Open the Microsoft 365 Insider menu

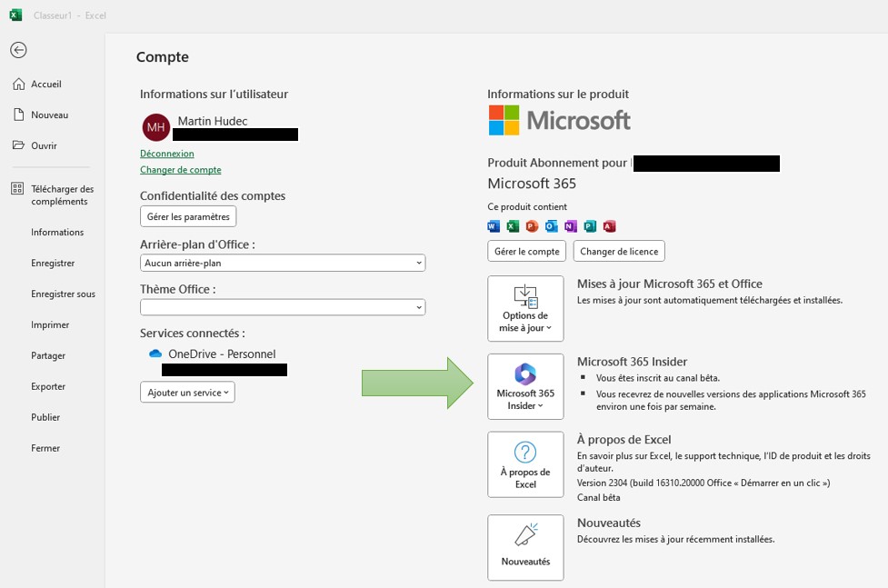(525, 386)
